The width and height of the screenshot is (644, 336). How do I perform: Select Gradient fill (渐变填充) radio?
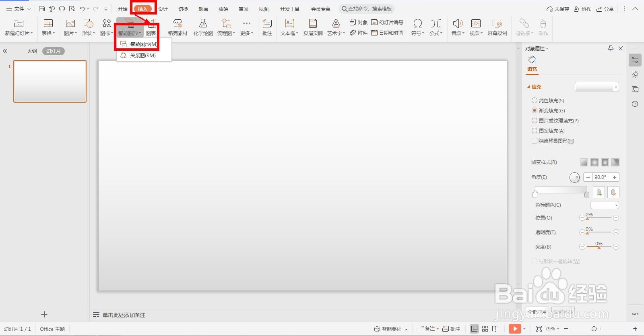click(x=535, y=110)
